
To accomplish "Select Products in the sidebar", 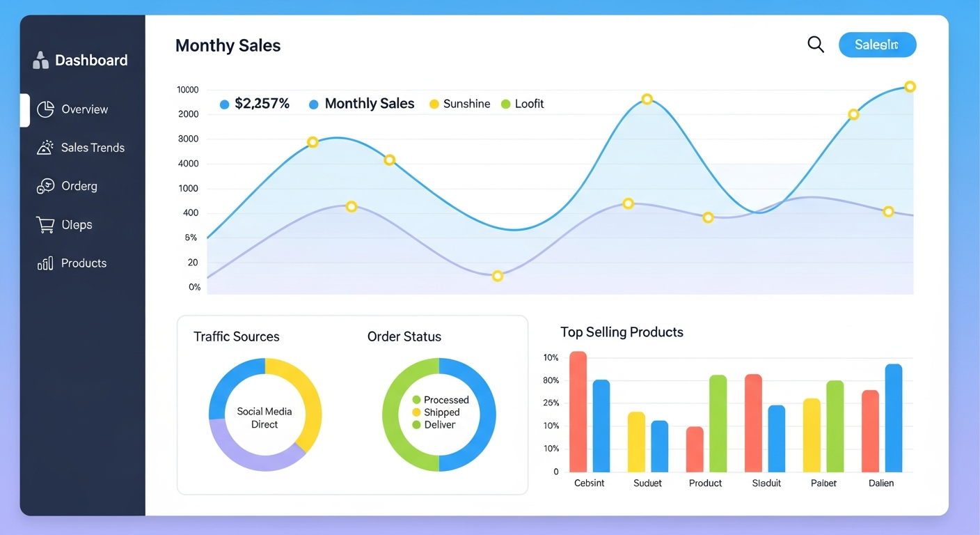I will (x=84, y=263).
